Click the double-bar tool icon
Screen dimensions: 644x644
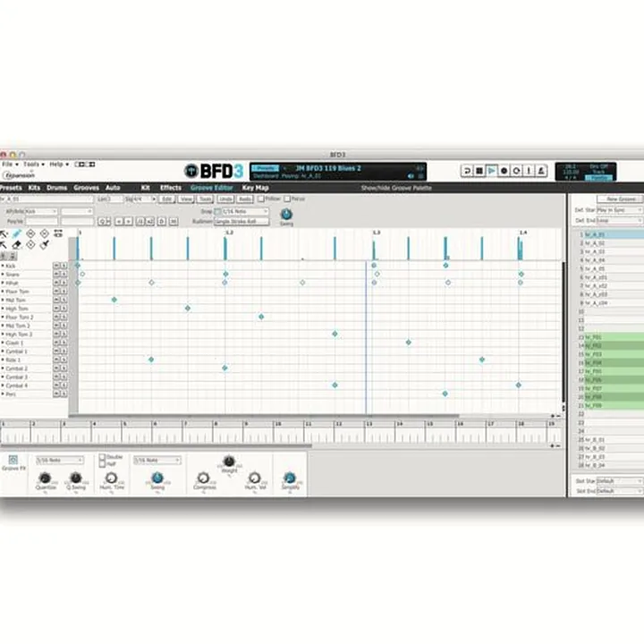(58, 233)
